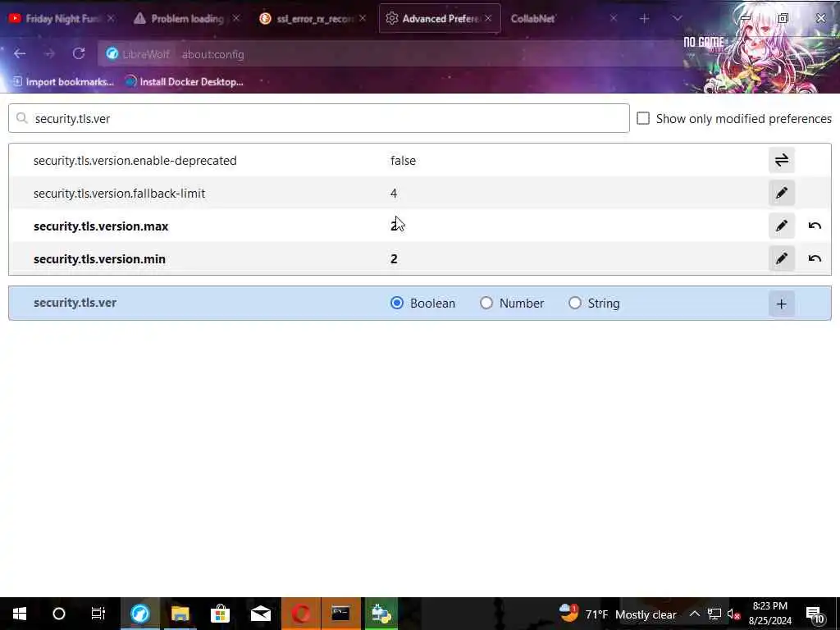Show hidden system tray icons
Image resolution: width=840 pixels, height=630 pixels.
(694, 614)
